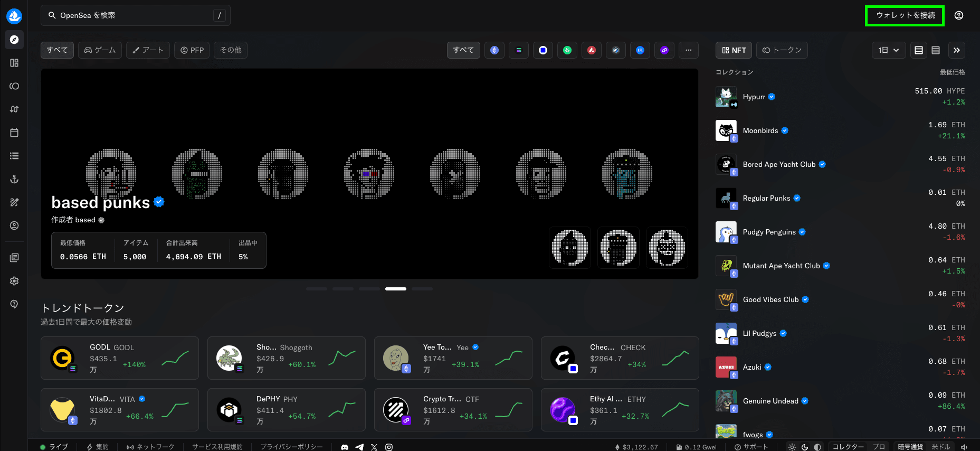Screen dimensions: 980x451
Task: Expand the collections panel double chevron
Action: point(957,50)
